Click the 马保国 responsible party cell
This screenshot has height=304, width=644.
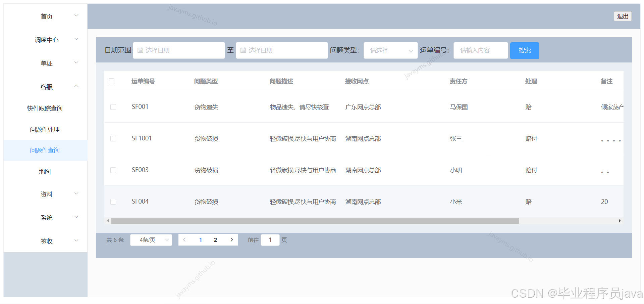459,107
